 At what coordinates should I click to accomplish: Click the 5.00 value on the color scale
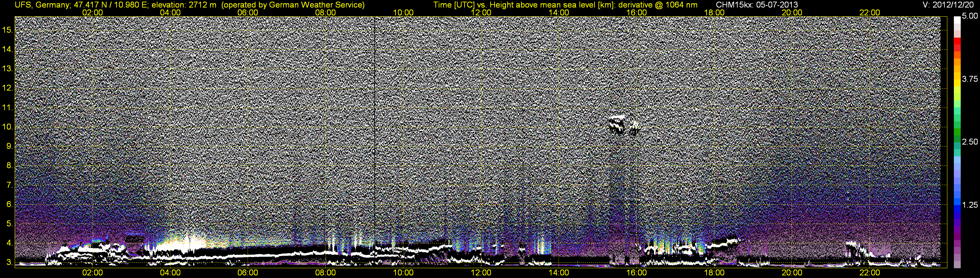[x=970, y=16]
